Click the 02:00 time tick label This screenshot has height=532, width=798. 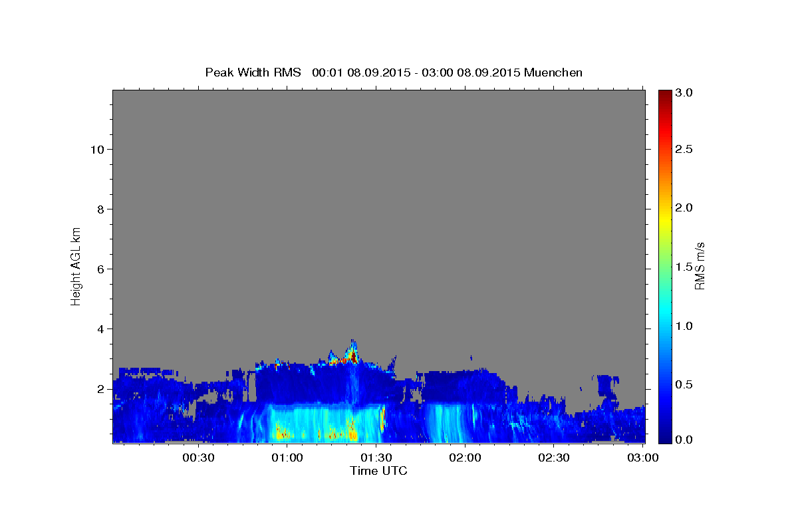tap(465, 458)
